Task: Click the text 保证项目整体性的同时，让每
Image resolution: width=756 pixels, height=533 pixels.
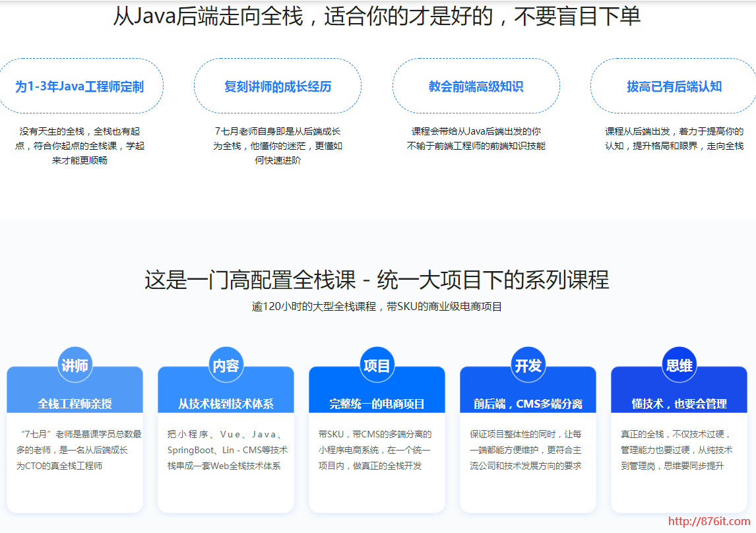Action: pyautogui.click(x=526, y=434)
